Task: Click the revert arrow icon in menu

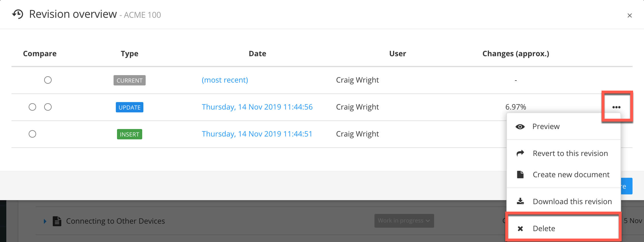Action: (x=520, y=153)
